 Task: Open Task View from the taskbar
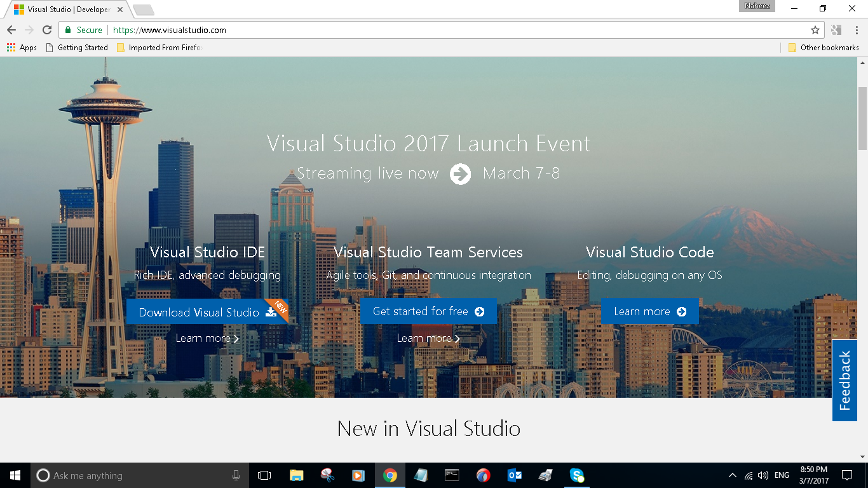tap(264, 475)
